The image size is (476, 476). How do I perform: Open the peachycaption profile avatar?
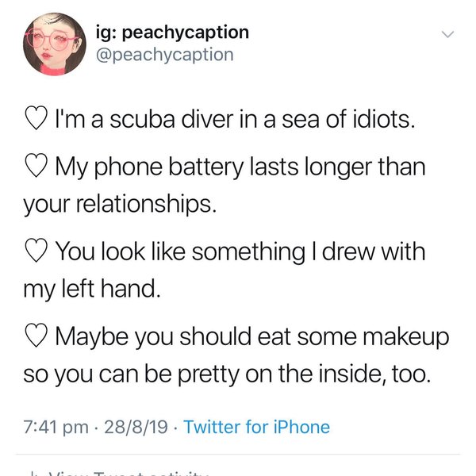(53, 44)
